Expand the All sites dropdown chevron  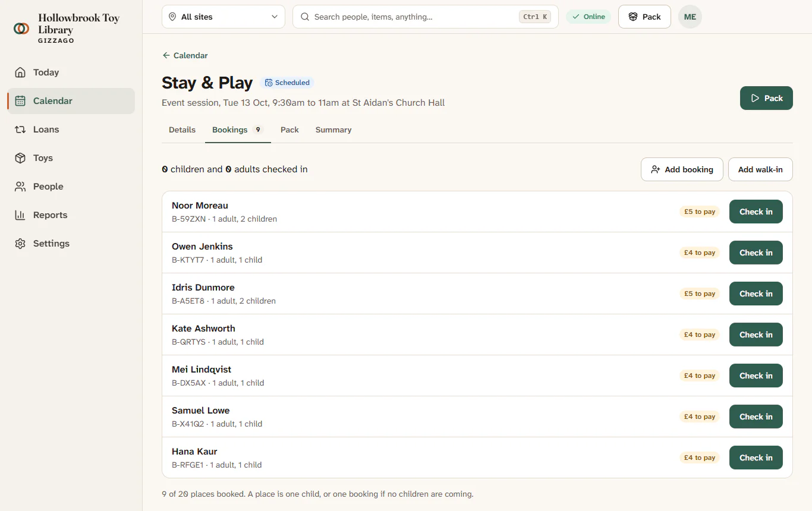[275, 17]
